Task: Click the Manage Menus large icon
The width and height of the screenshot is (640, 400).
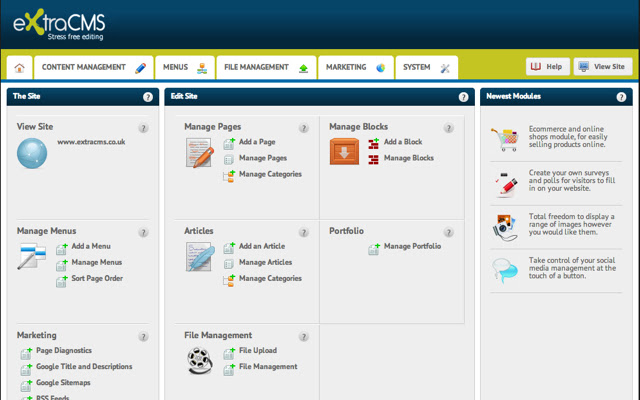Action: 32,256
